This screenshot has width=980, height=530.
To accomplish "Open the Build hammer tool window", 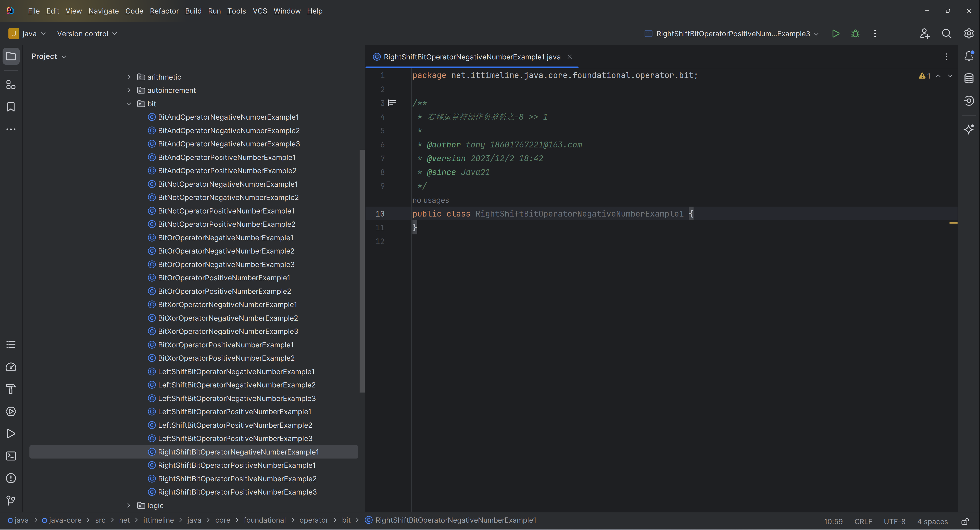I will tap(11, 389).
